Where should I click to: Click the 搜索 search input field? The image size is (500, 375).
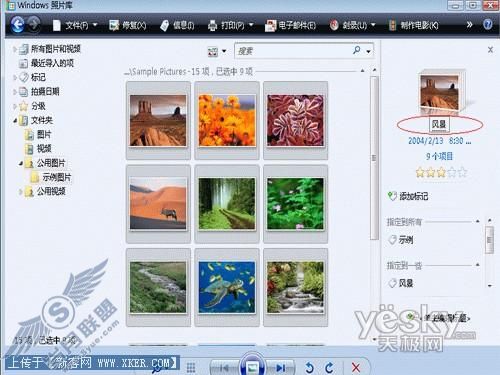[x=293, y=51]
